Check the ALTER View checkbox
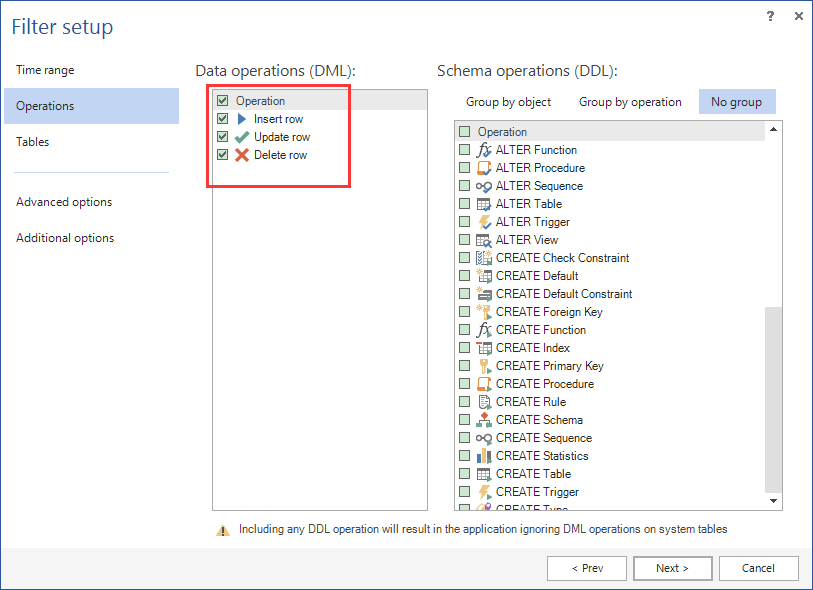Image resolution: width=813 pixels, height=590 pixels. click(x=464, y=240)
